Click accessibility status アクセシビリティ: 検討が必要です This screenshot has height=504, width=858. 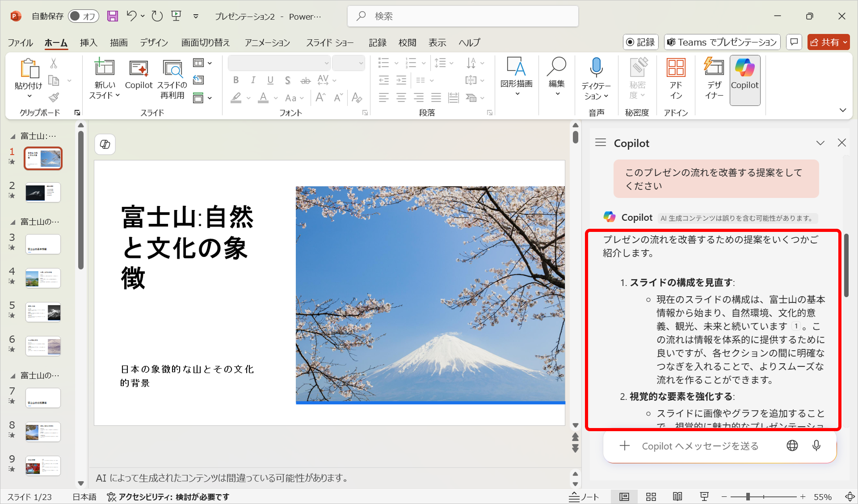[x=168, y=497]
